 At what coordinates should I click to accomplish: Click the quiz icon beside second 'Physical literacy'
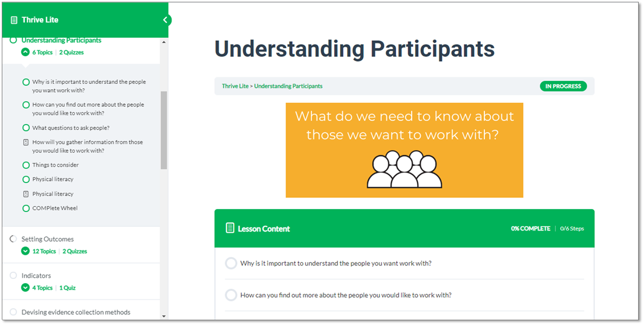(x=26, y=194)
